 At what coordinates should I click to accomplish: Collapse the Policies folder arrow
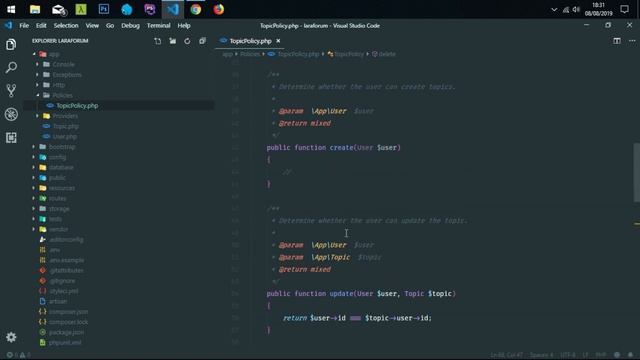pyautogui.click(x=38, y=95)
